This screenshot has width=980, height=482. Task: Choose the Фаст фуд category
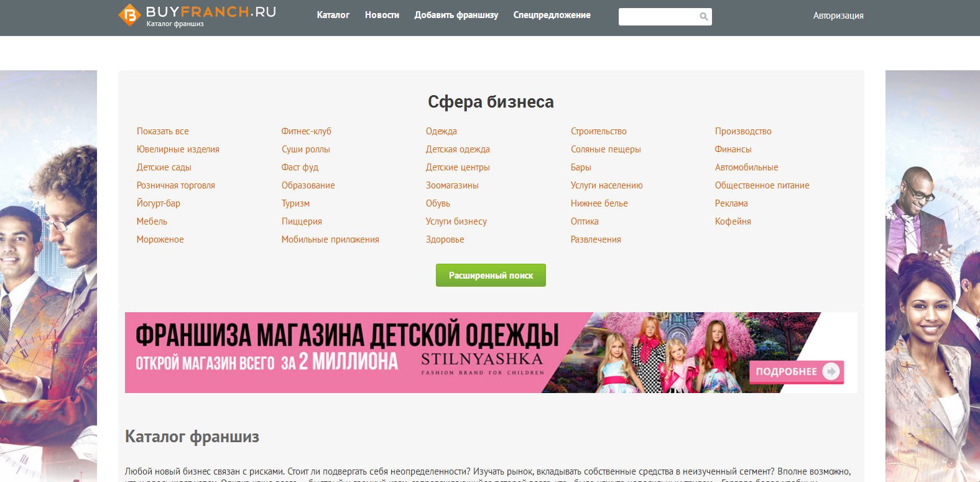pos(300,167)
